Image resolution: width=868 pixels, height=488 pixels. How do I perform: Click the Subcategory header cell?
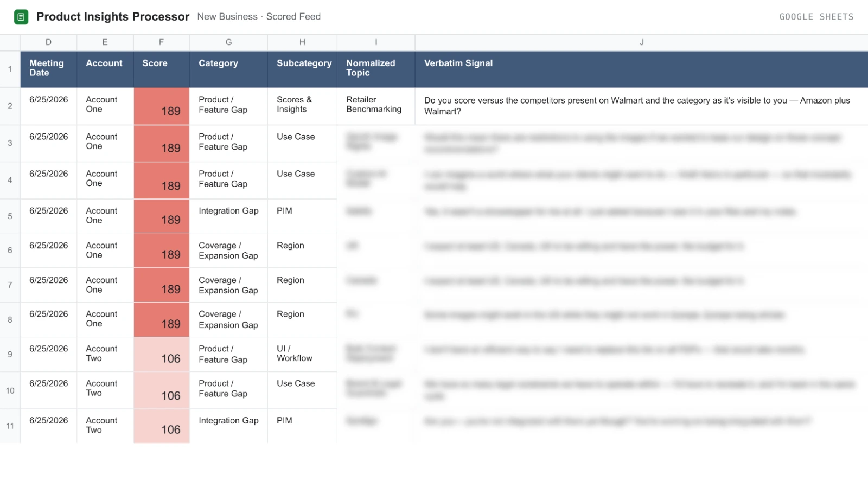point(303,69)
